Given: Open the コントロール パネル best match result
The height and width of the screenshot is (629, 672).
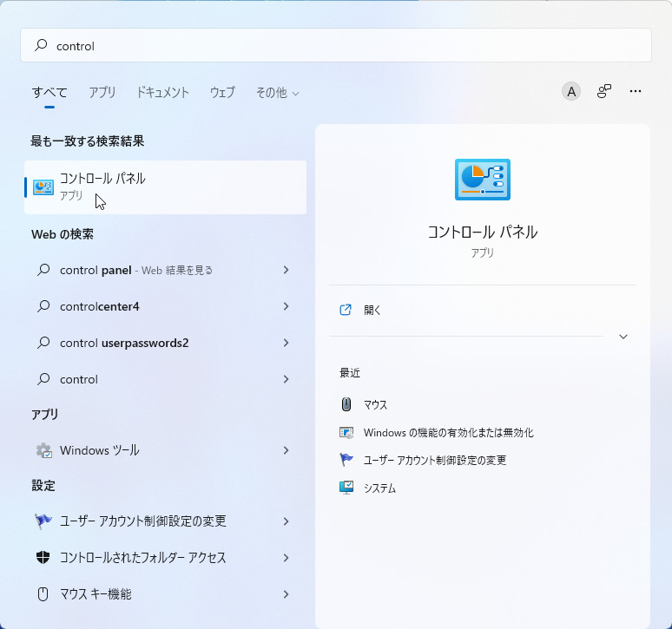Looking at the screenshot, I should click(x=166, y=187).
